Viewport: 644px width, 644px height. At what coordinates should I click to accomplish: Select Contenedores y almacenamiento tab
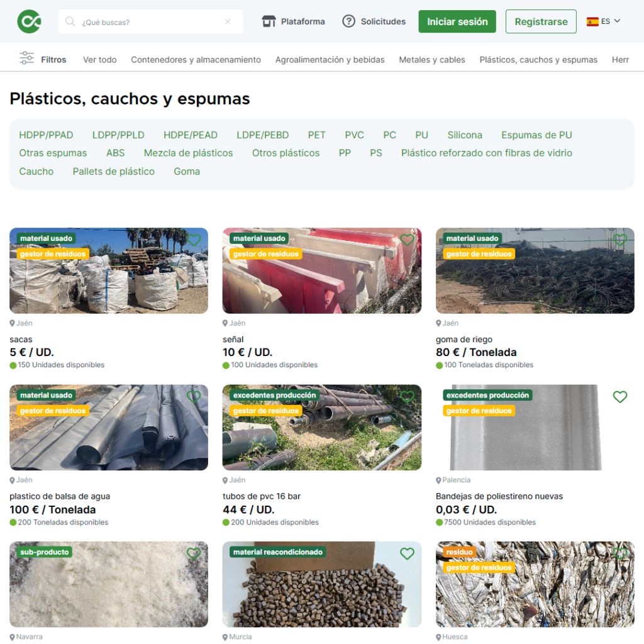pyautogui.click(x=196, y=60)
